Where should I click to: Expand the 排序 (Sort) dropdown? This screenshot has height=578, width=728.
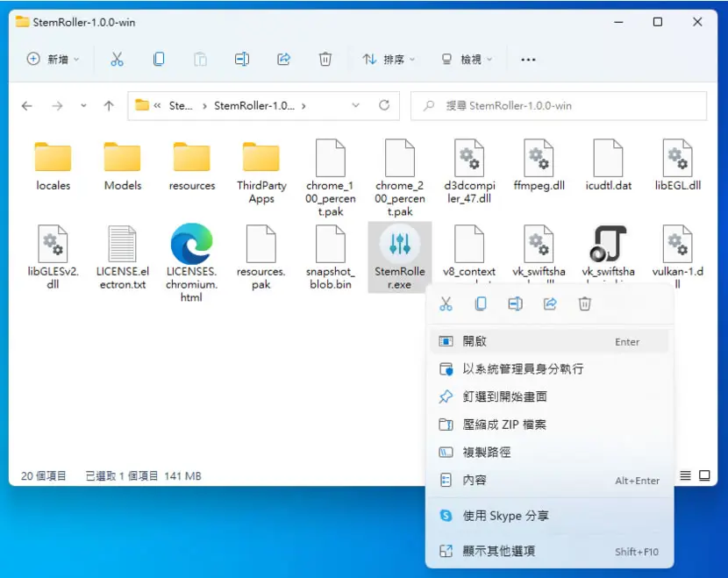coord(389,60)
